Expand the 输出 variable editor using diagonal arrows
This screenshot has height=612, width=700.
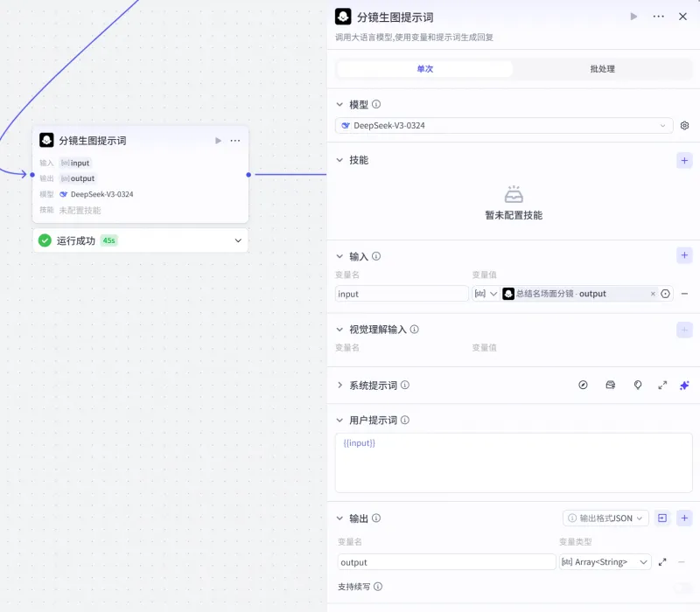pyautogui.click(x=663, y=562)
